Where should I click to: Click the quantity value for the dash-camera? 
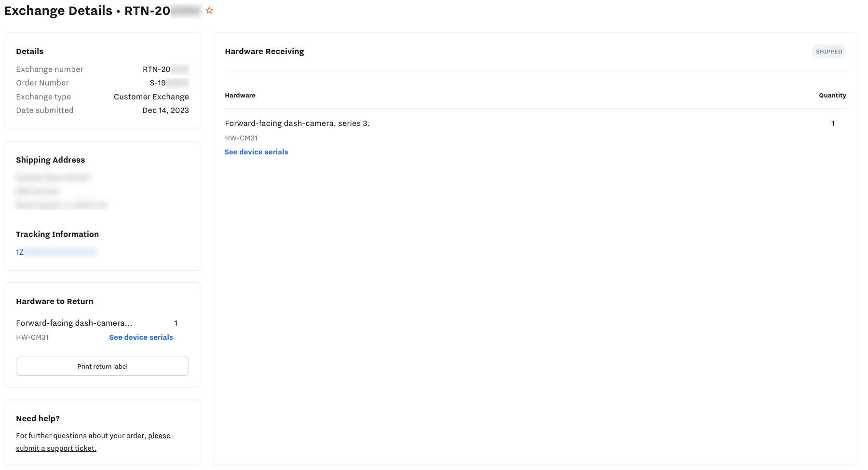(x=833, y=123)
